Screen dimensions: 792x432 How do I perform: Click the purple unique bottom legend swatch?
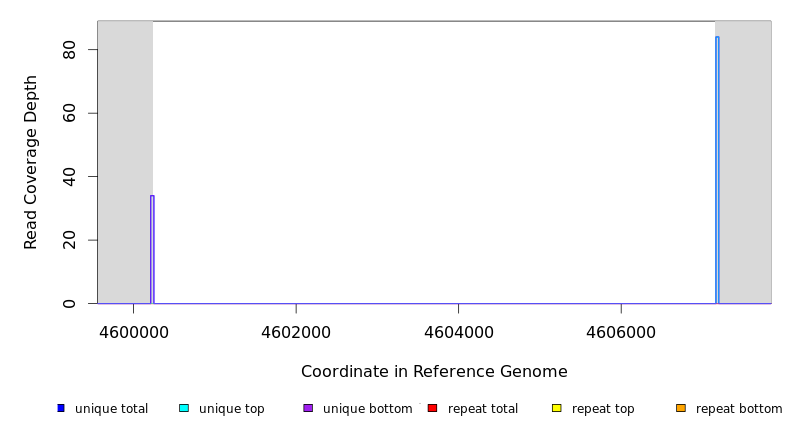(x=308, y=408)
